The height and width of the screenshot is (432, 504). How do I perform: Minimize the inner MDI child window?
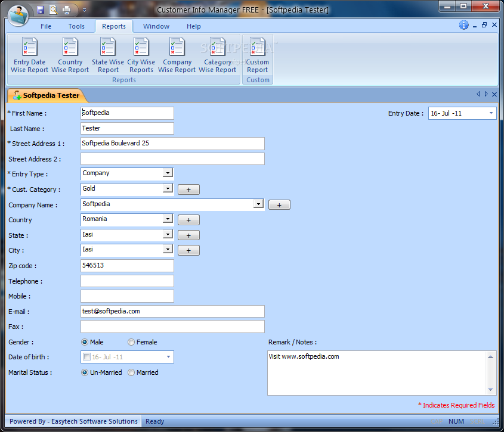click(x=475, y=26)
